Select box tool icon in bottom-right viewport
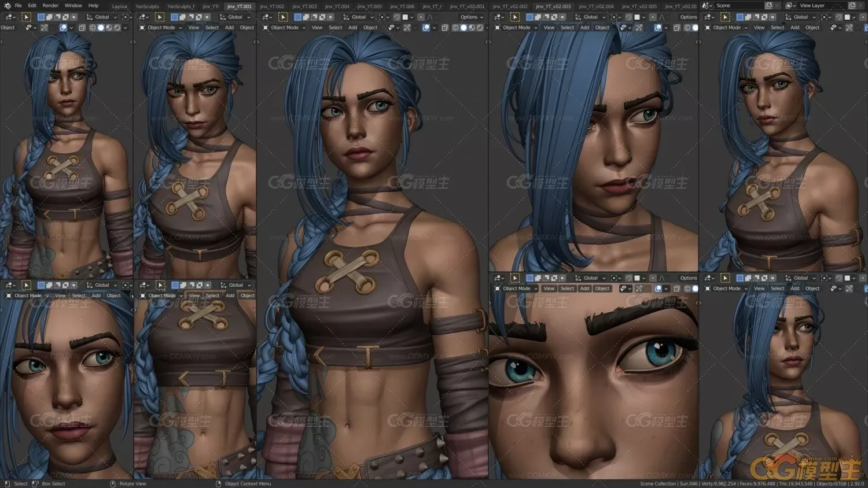 [x=725, y=278]
